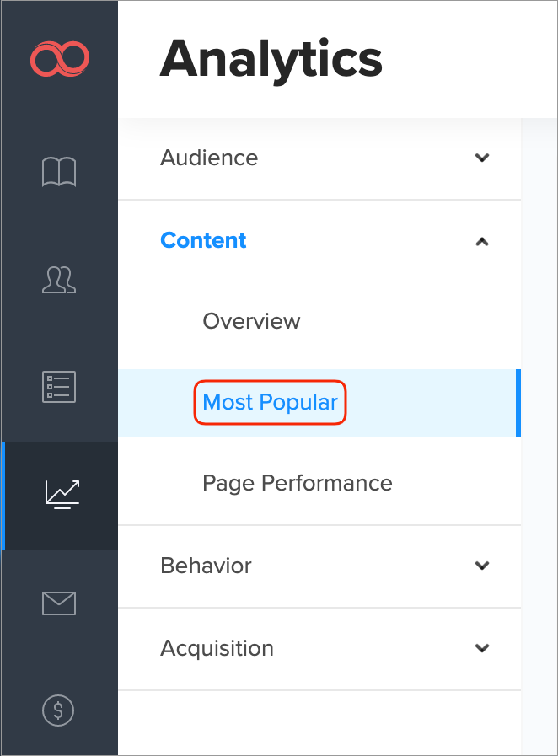Select the analytics chart icon
This screenshot has height=756, width=558.
pyautogui.click(x=62, y=495)
